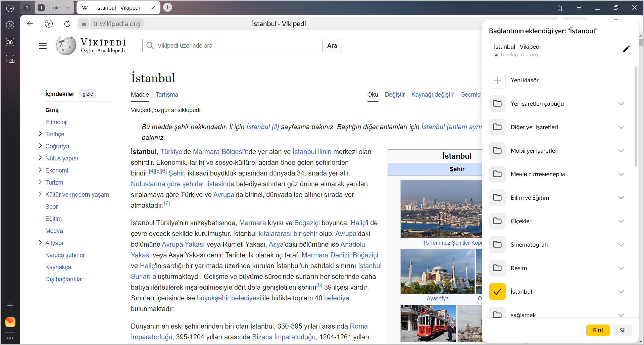Click the pencil edit bookmark icon
This screenshot has height=345, width=644.
tap(626, 49)
